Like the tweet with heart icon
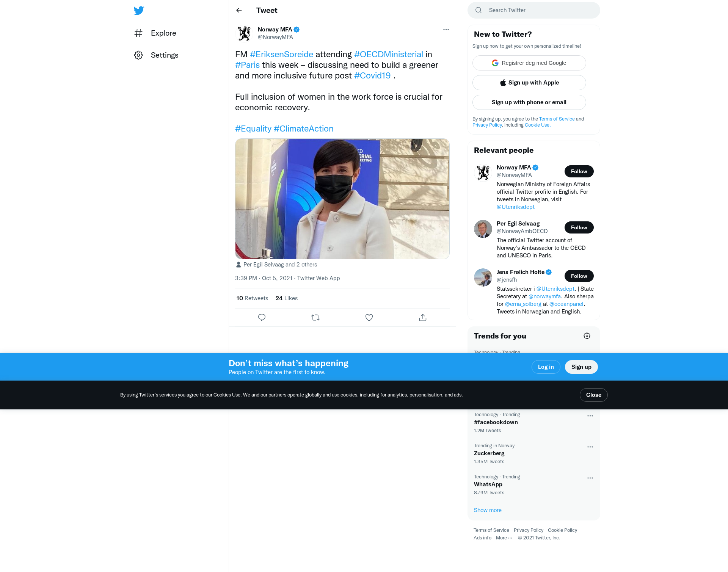 click(369, 318)
